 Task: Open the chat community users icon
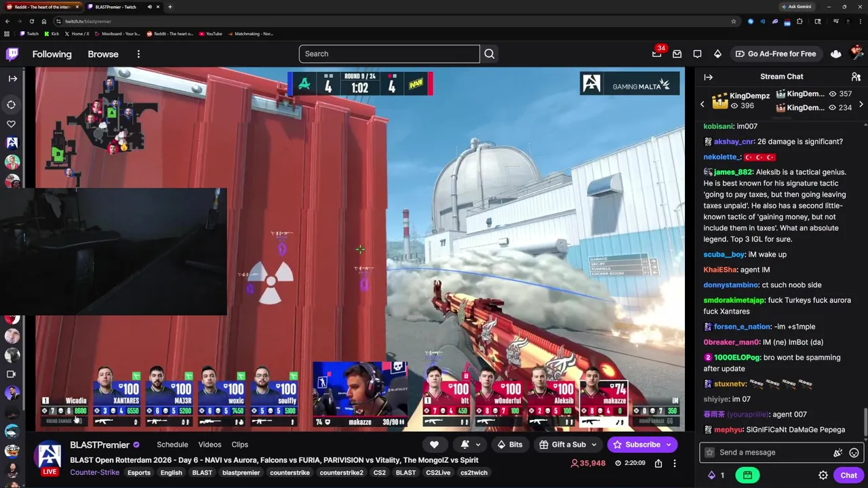tap(856, 77)
